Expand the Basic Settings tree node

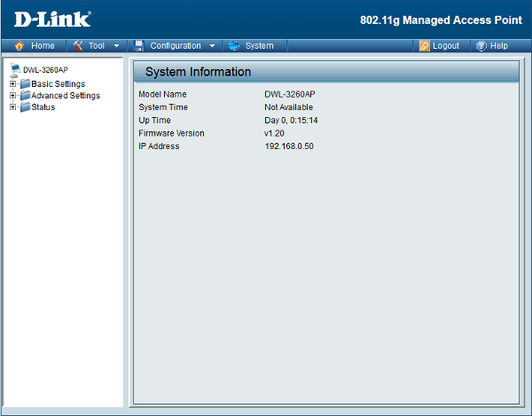click(12, 83)
